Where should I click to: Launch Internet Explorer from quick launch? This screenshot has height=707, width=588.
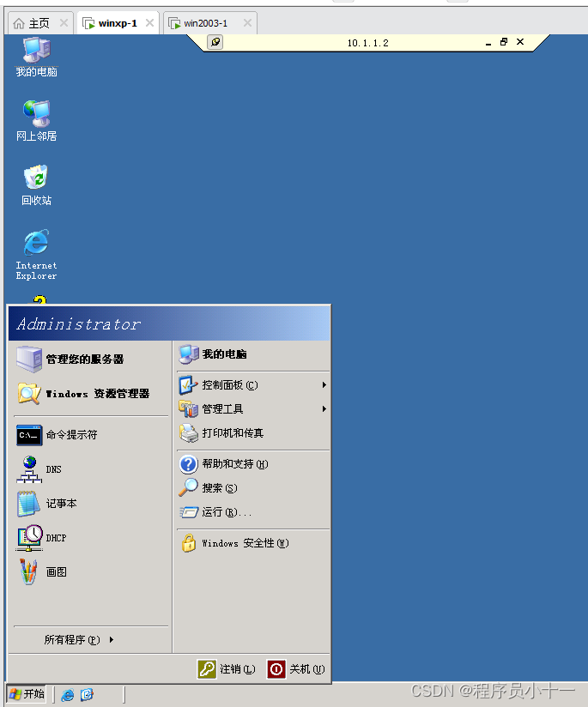coord(68,695)
